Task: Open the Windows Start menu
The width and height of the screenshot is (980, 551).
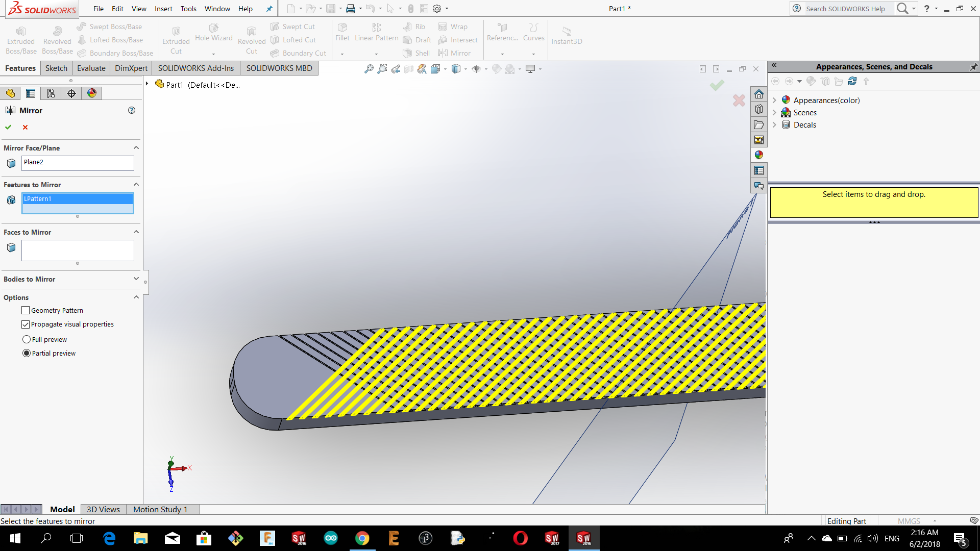Action: [x=15, y=538]
